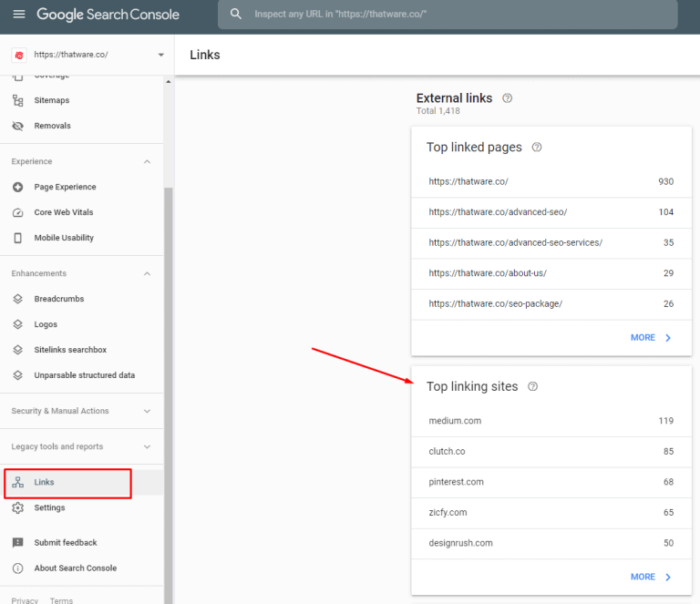Click the Page Experience icon
The image size is (700, 604).
point(18,187)
